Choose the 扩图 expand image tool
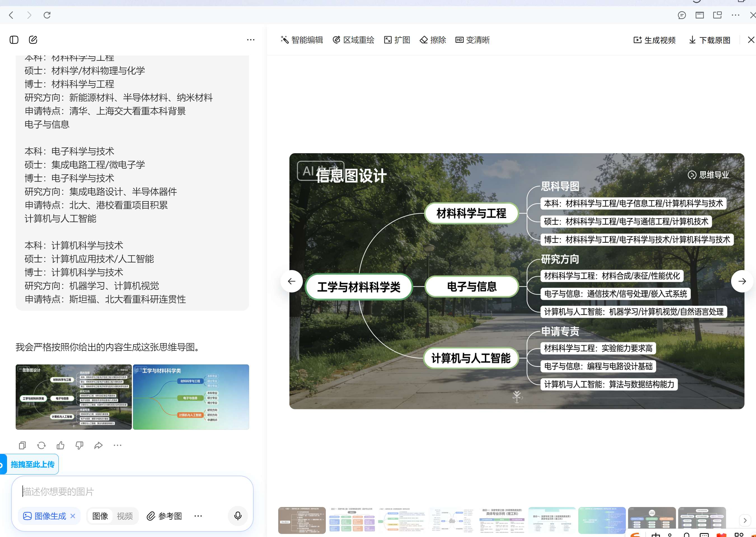The height and width of the screenshot is (537, 756). pyautogui.click(x=397, y=40)
